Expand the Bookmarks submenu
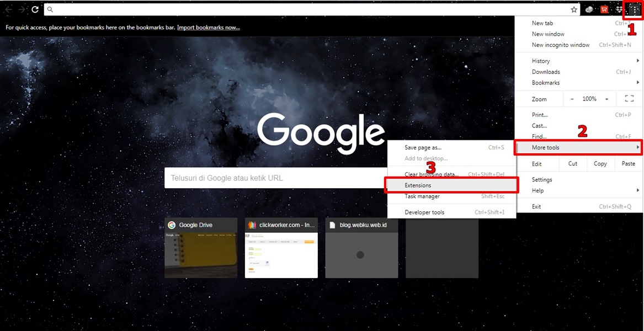This screenshot has width=644, height=331. click(x=545, y=82)
